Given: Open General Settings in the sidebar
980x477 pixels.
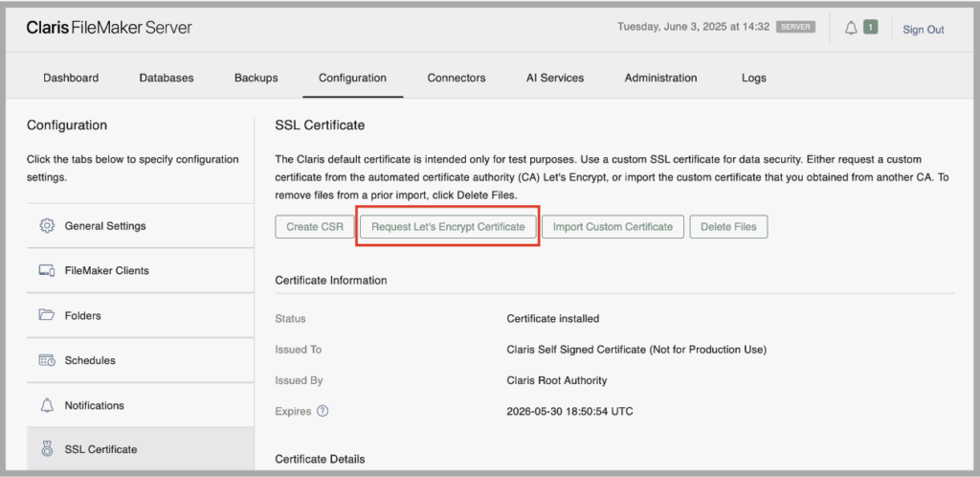Looking at the screenshot, I should pyautogui.click(x=140, y=226).
